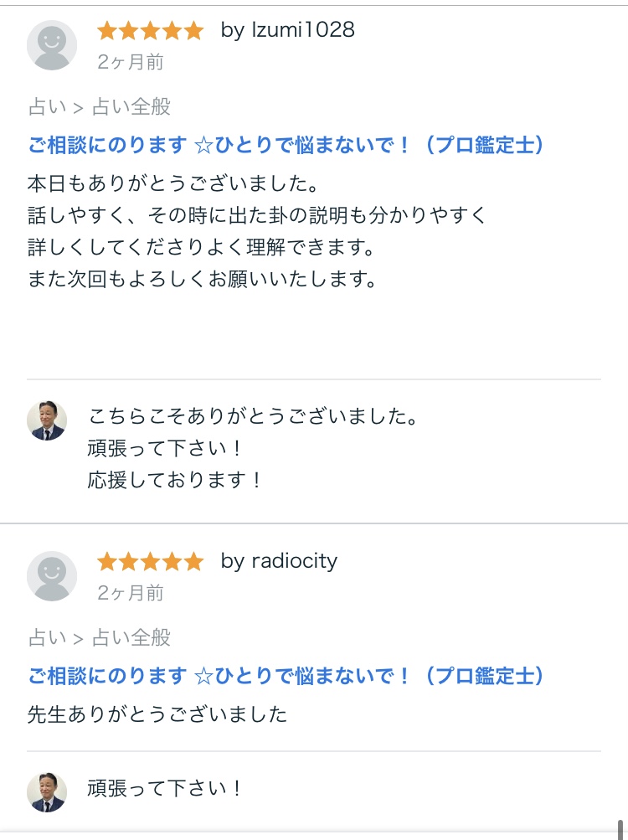Click the review text 先生ありがとうございました
This screenshot has width=628, height=840.
157,714
